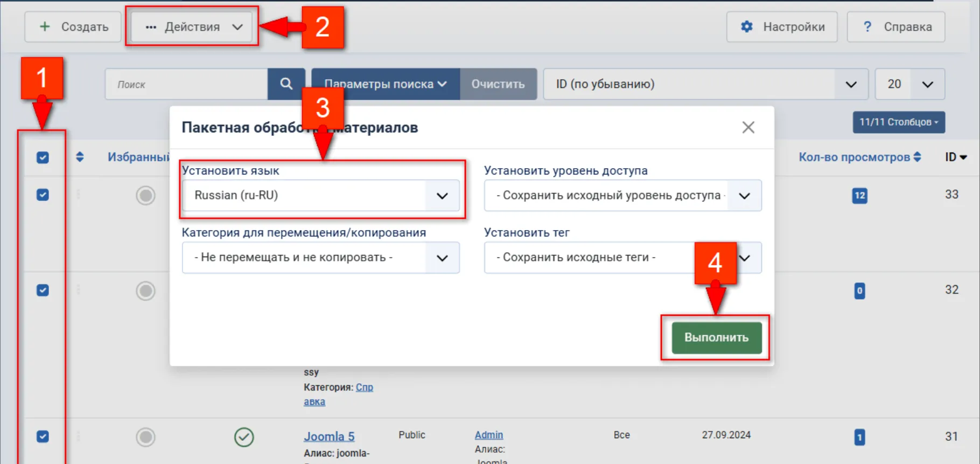
Task: Close the batch processing dialog
Action: 748,128
